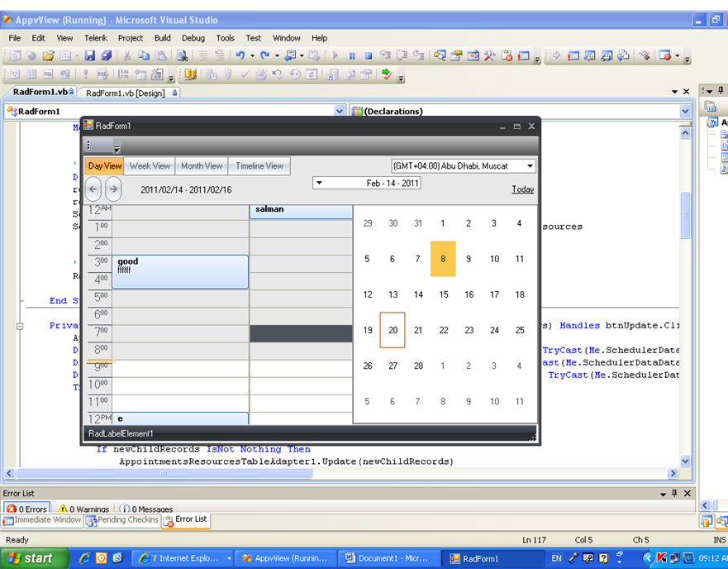Open the (Declarations) method combo box
728x569 pixels.
[520, 111]
